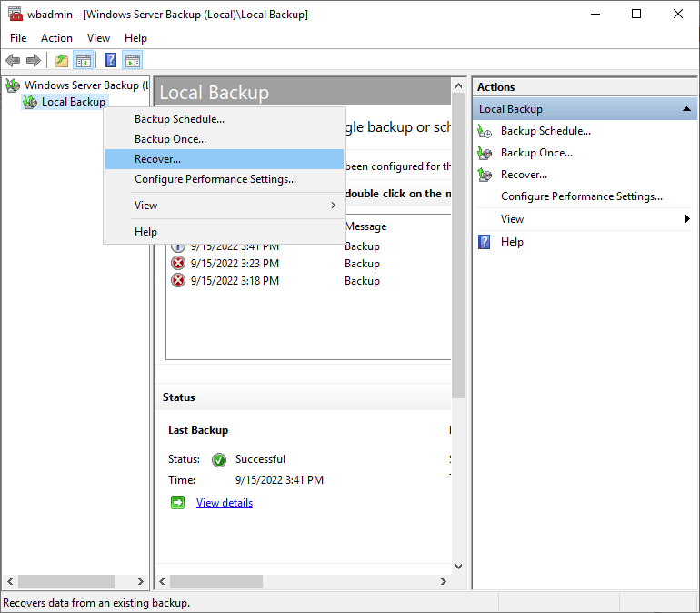700x613 pixels.
Task: Click the center pane horizontal scrollbar thumb
Action: (216, 581)
